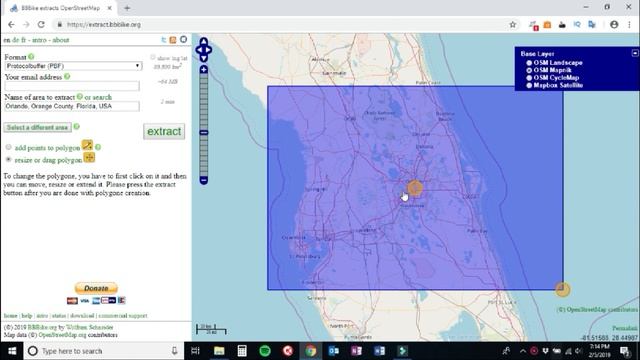
Task: Open the orange RSS feed icon
Action: point(173,40)
